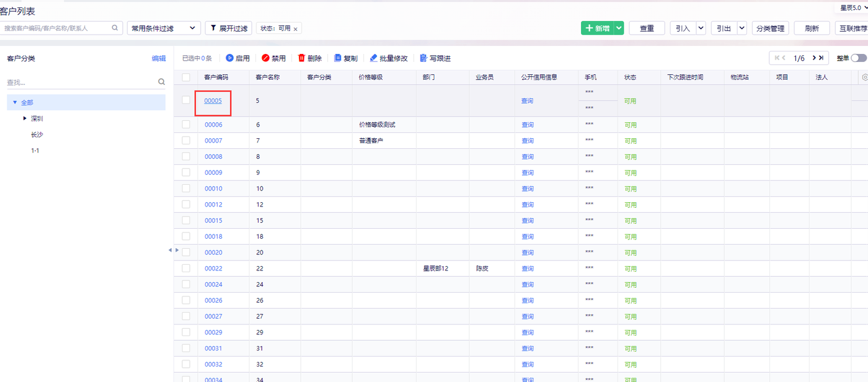868x382 pixels.
Task: Open column settings gear in table header
Action: pos(865,77)
